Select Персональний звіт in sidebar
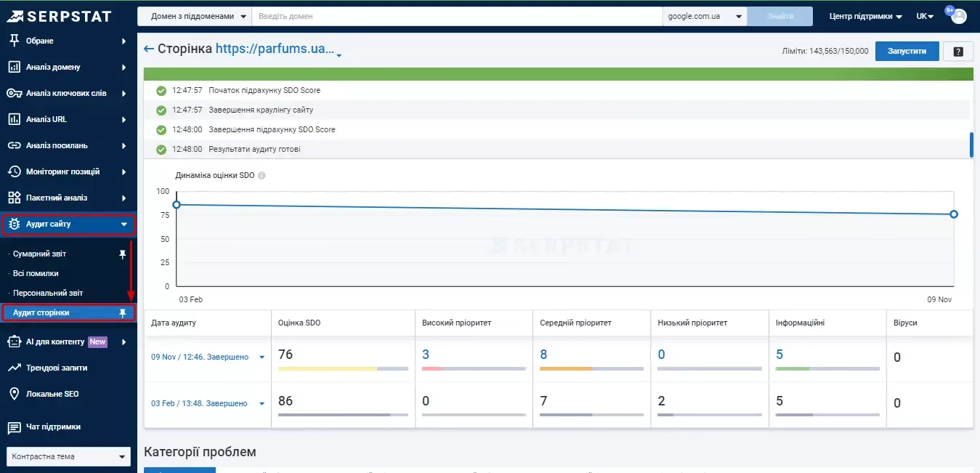 [48, 293]
